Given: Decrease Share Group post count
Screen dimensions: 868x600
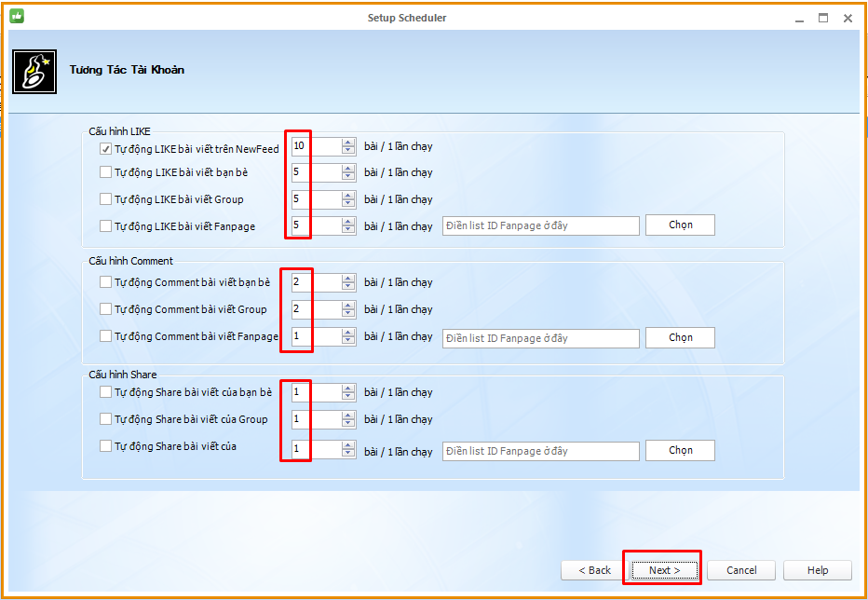Looking at the screenshot, I should point(348,423).
